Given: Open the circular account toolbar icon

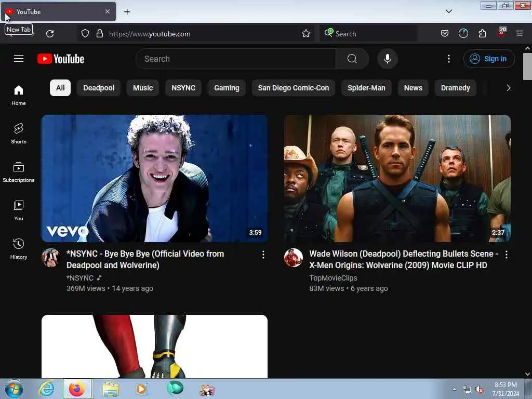Looking at the screenshot, I should (x=463, y=34).
